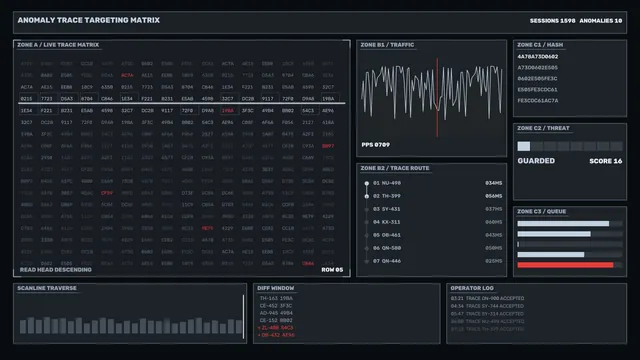Screen dimensions: 640x360
Task: Click the route node for hop 06 QN-580
Action: [367, 248]
